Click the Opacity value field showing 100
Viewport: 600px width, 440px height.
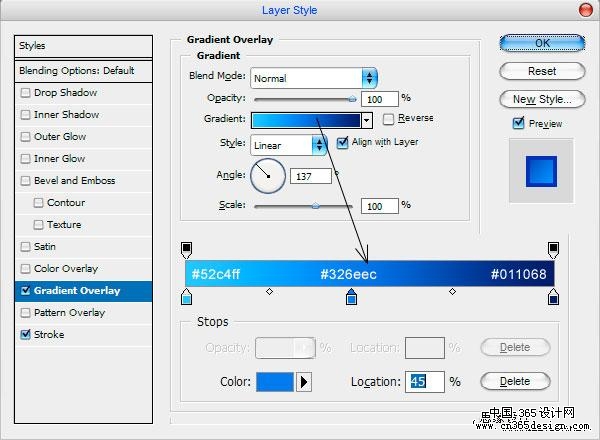click(380, 99)
